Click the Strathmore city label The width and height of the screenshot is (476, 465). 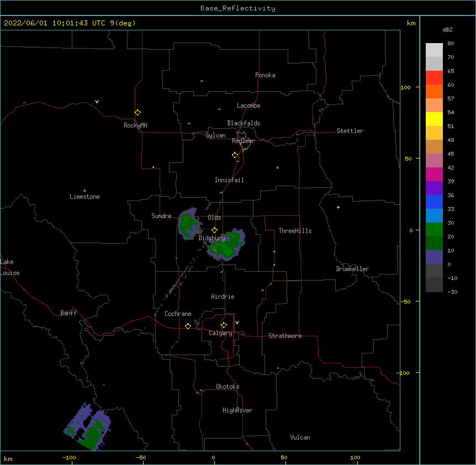click(x=285, y=336)
